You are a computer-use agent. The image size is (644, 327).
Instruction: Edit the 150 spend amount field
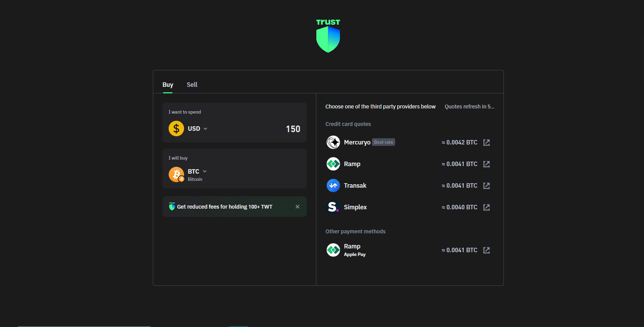(293, 129)
